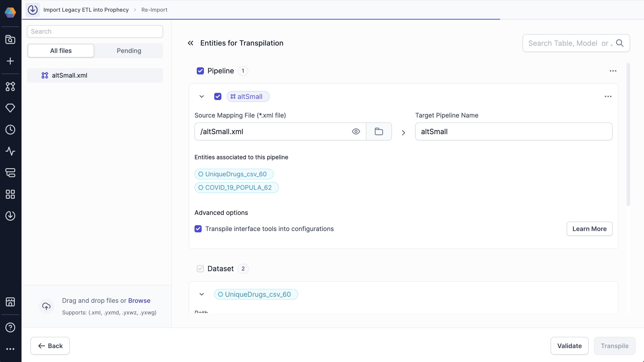Click the Browse link to upload files
Screen dimensions: 644x362
[x=139, y=301]
